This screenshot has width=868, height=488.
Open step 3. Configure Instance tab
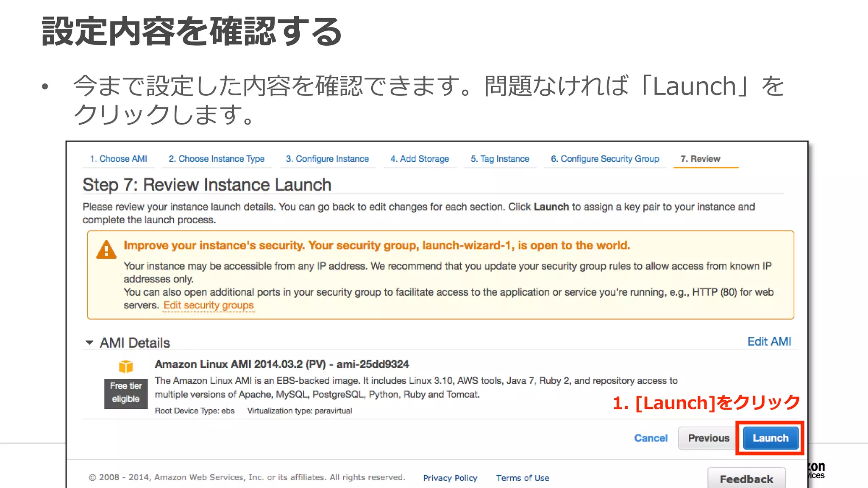coord(327,159)
